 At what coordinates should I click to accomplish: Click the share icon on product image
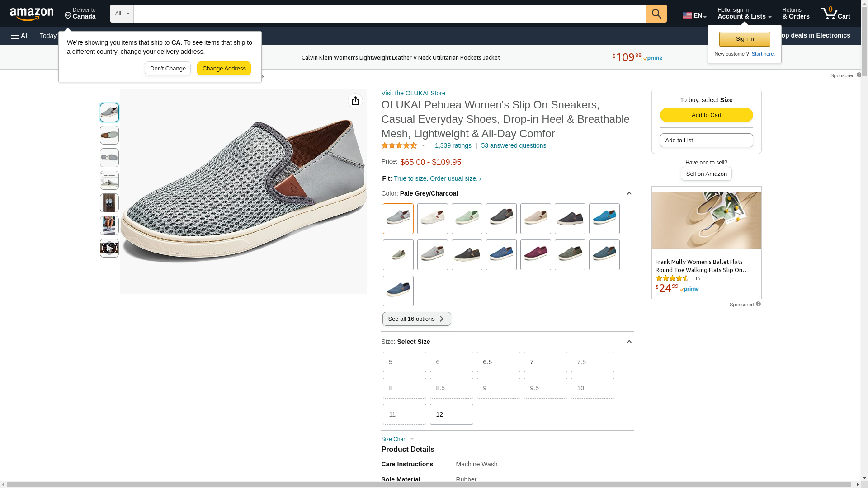[355, 101]
